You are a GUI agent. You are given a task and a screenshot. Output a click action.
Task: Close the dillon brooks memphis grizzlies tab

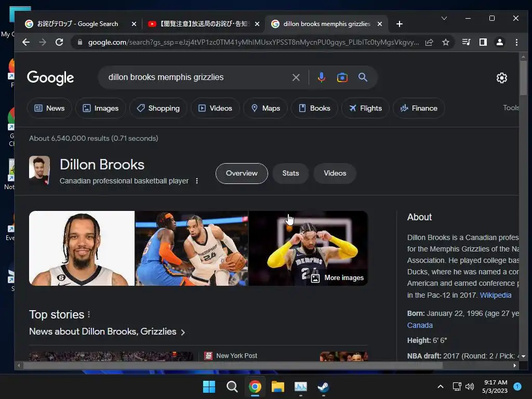[x=380, y=24]
